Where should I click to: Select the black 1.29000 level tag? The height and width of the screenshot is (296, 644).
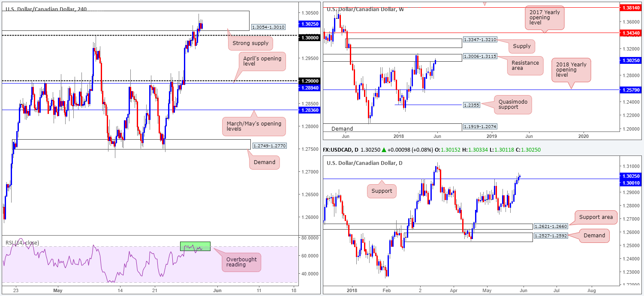coord(310,81)
